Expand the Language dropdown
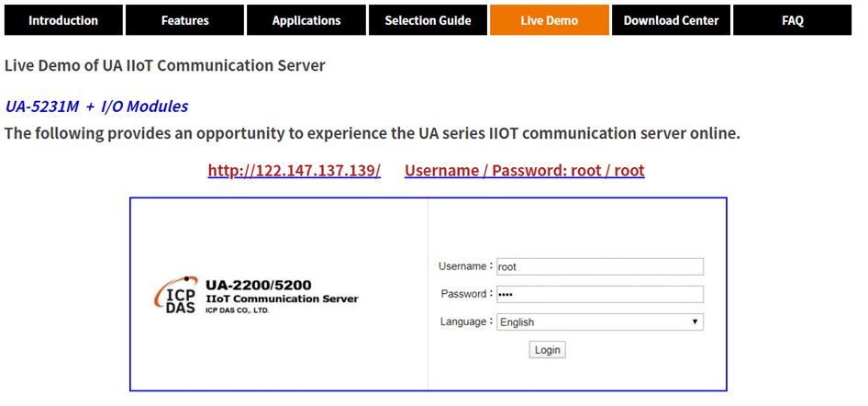Screen dimensions: 868x406 tap(600, 321)
